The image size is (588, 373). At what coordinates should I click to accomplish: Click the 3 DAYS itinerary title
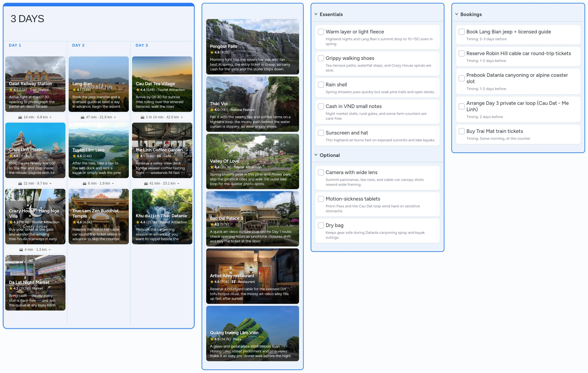pos(27,19)
